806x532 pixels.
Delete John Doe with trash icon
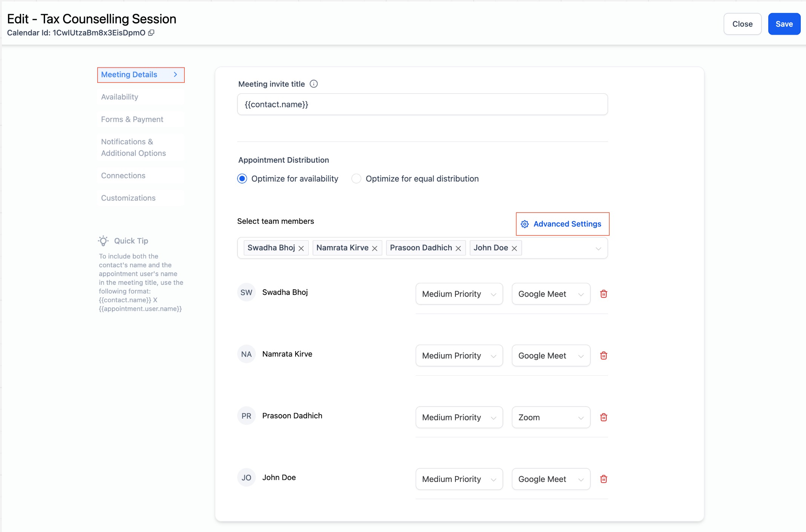[603, 479]
